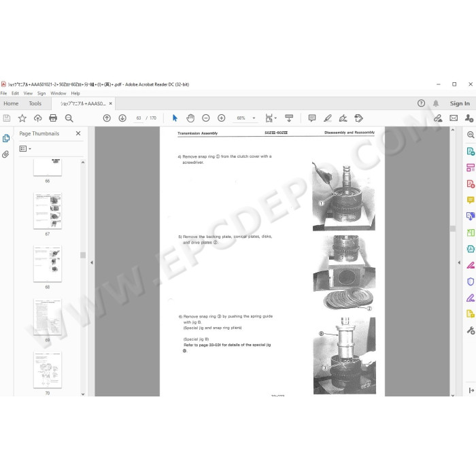476x476 pixels.
Task: Click the document scrollbar thumb
Action: (453, 228)
